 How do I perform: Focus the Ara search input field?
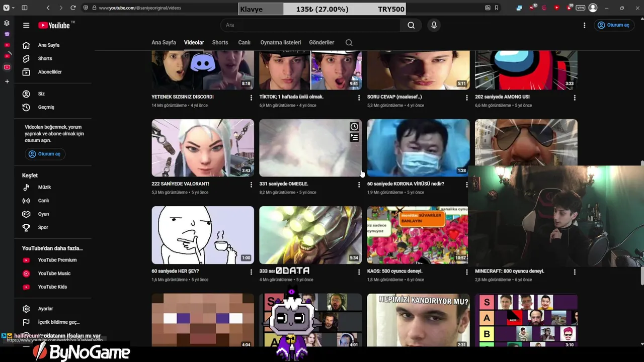[310, 25]
